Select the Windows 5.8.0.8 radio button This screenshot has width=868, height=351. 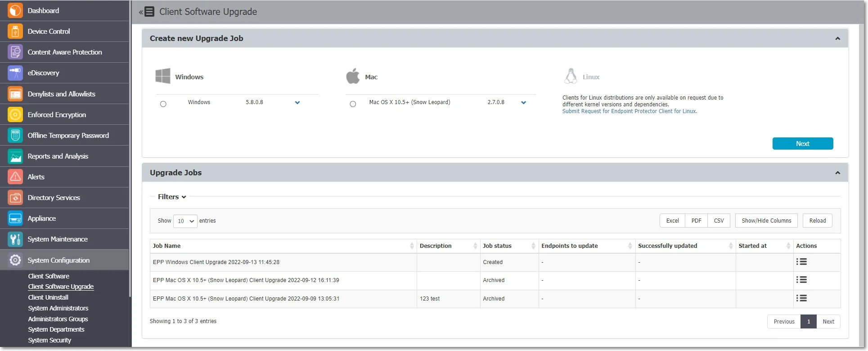pyautogui.click(x=163, y=104)
